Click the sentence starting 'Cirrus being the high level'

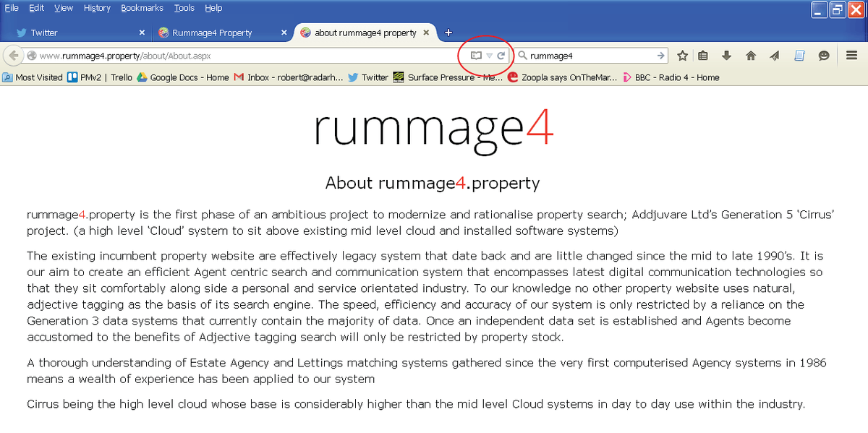coord(416,403)
